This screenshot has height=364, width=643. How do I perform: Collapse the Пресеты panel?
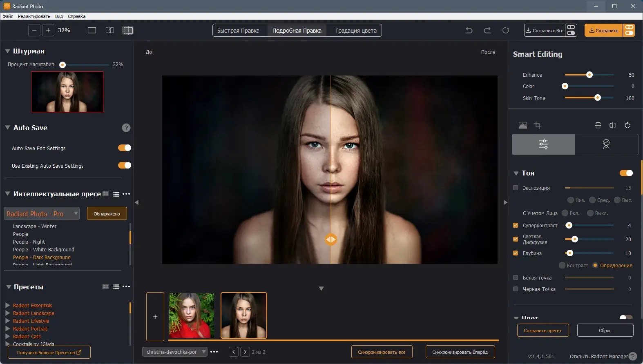point(9,287)
